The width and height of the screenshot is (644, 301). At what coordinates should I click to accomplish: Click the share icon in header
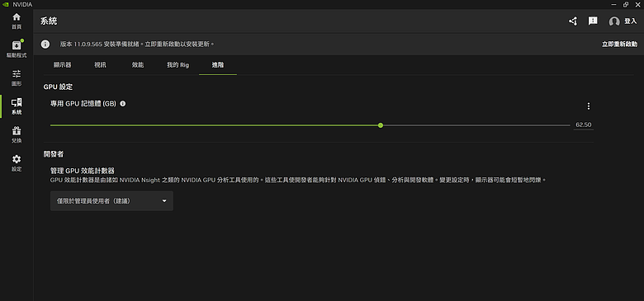[x=573, y=21]
